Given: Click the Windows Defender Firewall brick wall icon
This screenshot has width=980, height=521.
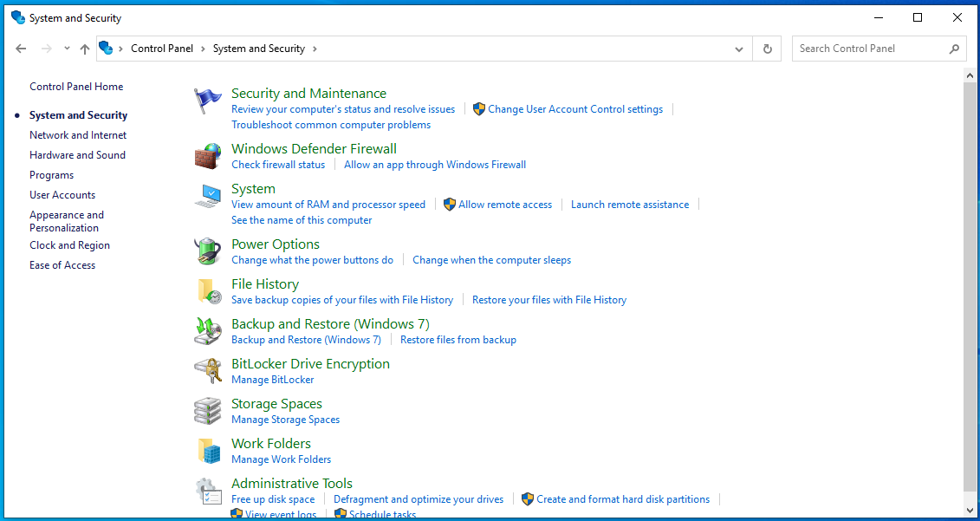Looking at the screenshot, I should 207,156.
